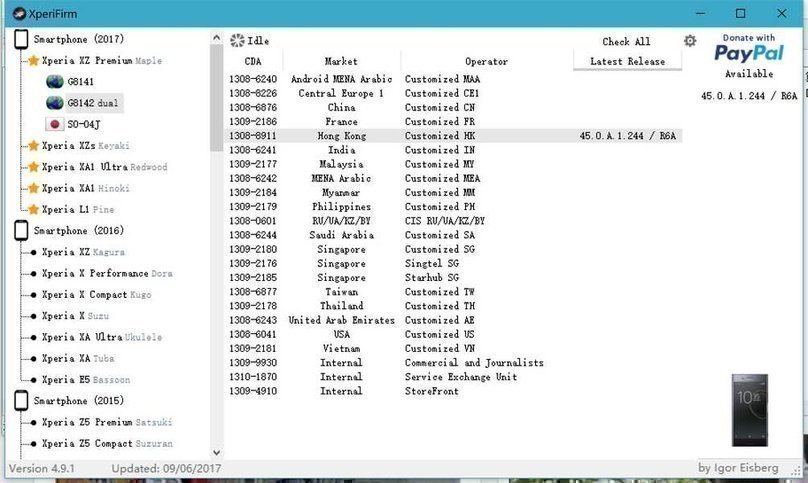Click the star icon next to Xperia XZs
Screen dimensions: 808x483
click(33, 145)
